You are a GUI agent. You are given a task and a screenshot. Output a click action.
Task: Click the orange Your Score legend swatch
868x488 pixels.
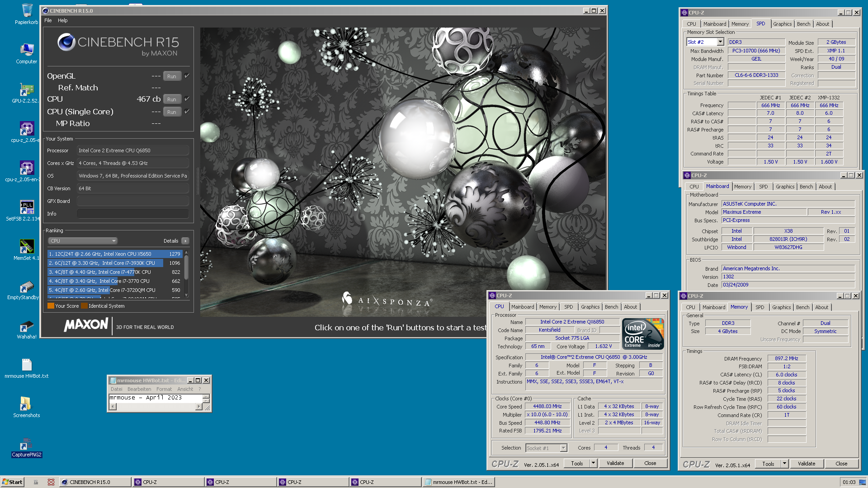pyautogui.click(x=51, y=306)
